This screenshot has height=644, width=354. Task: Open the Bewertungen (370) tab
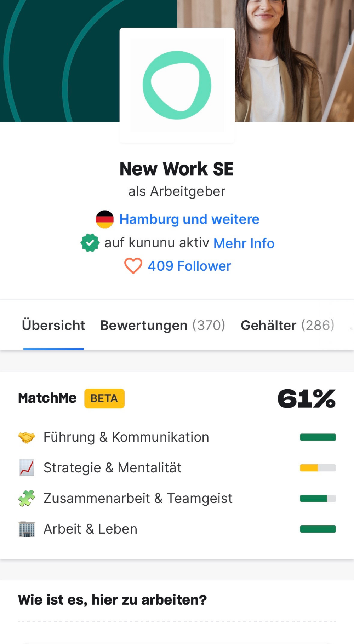click(162, 325)
